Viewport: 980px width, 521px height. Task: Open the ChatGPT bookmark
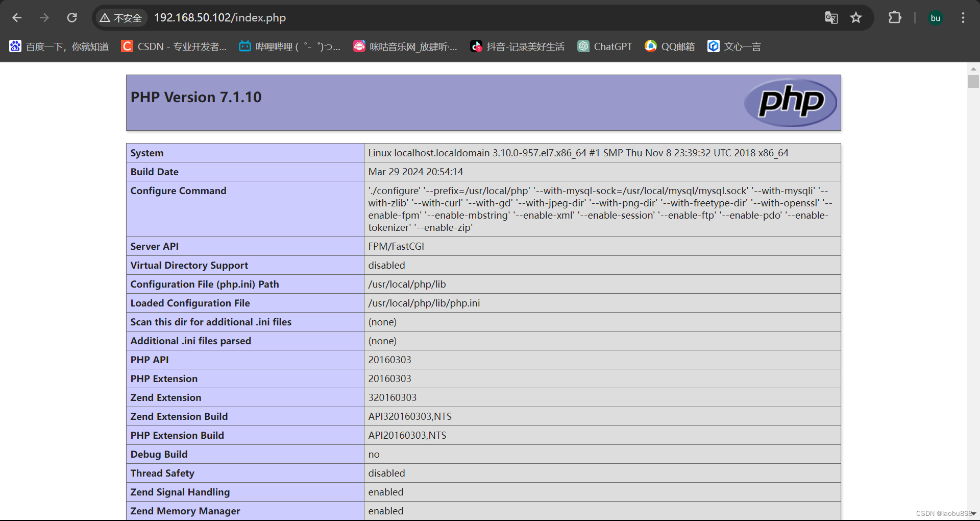click(x=605, y=46)
